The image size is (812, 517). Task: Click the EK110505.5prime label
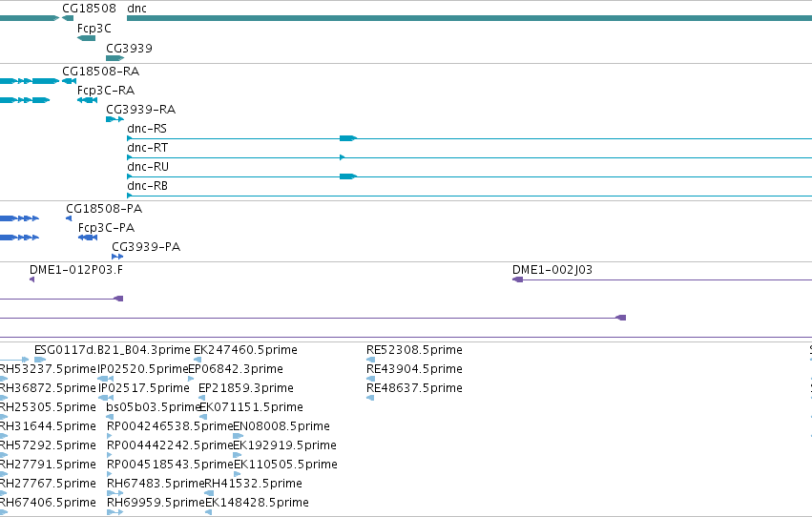click(x=286, y=465)
